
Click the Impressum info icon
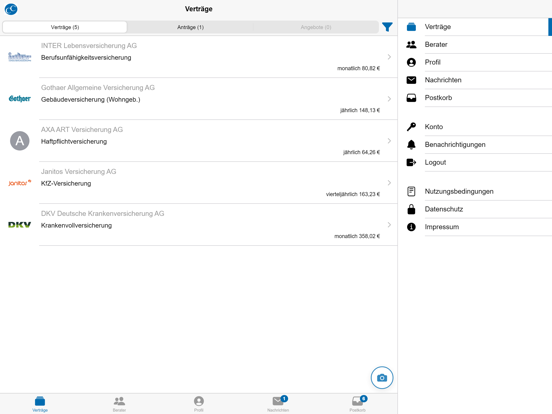(411, 227)
